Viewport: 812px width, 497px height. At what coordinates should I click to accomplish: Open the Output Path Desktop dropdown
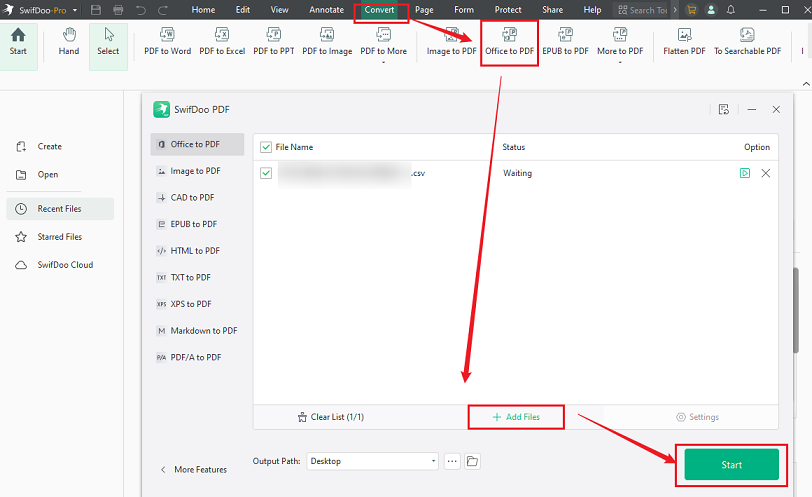pos(372,461)
